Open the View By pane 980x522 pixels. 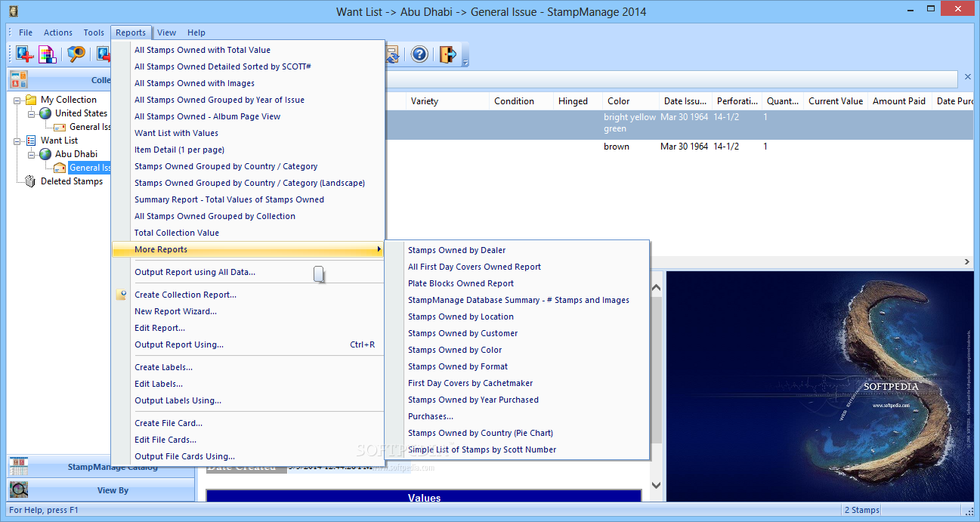(x=100, y=490)
